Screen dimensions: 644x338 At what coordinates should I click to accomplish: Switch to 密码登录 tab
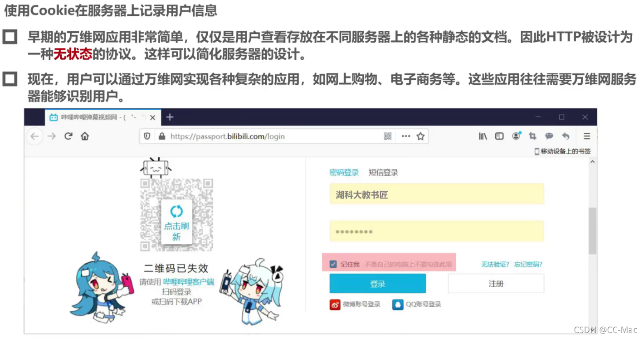click(344, 172)
